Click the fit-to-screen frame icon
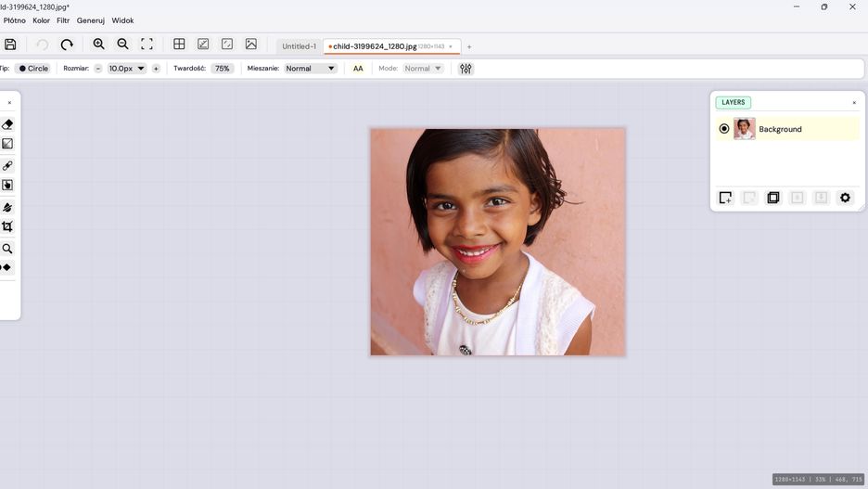868x489 pixels. point(147,45)
